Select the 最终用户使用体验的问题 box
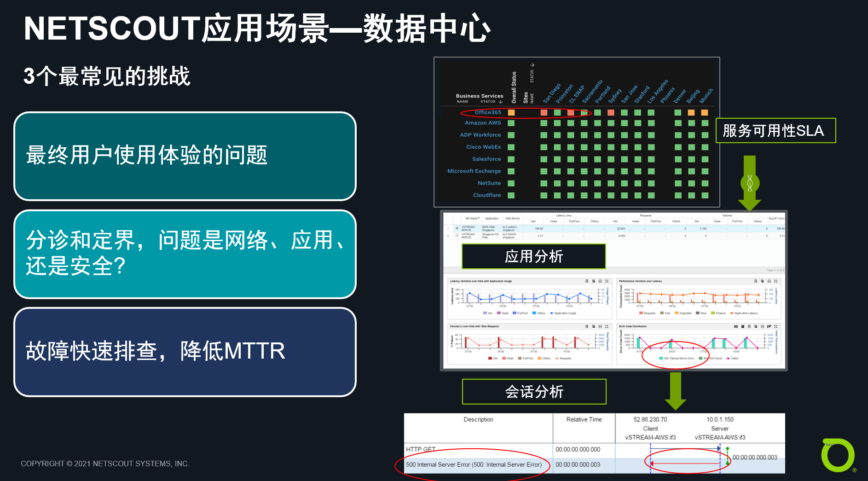 [185, 156]
